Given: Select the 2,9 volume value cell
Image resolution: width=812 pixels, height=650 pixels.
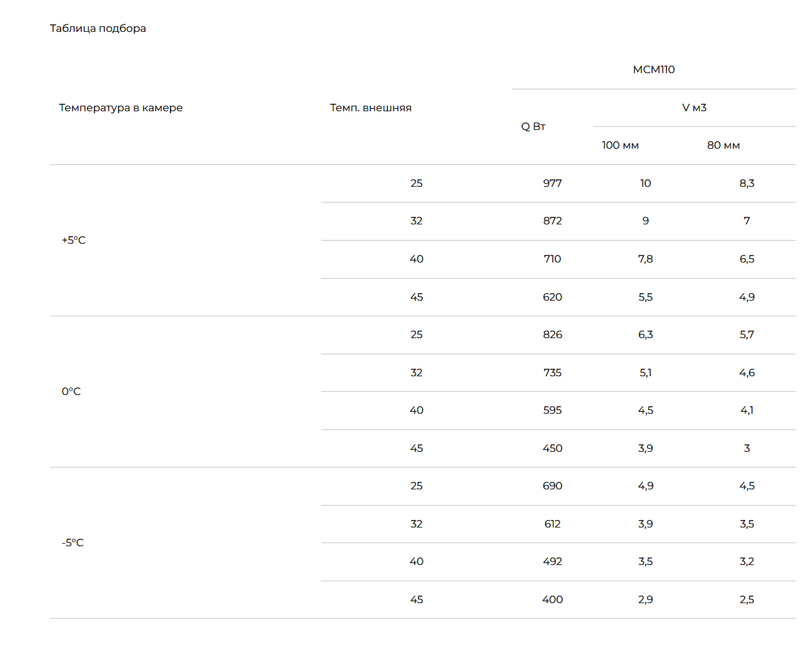Looking at the screenshot, I should 645,599.
